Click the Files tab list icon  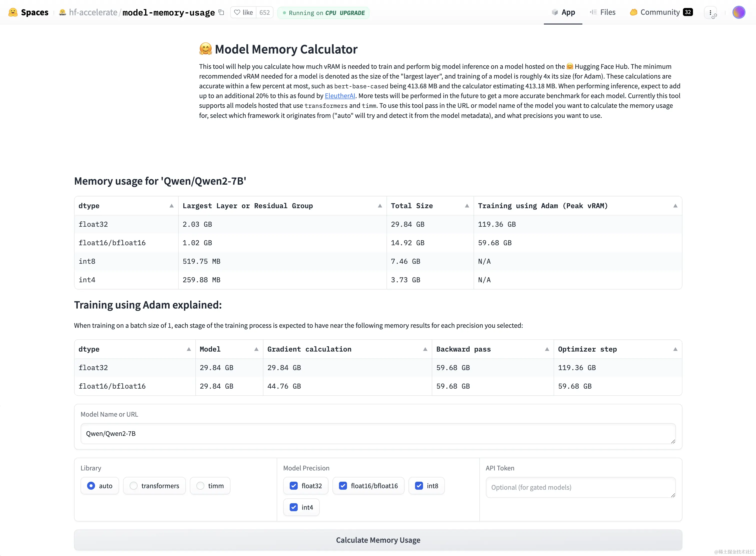coord(593,12)
